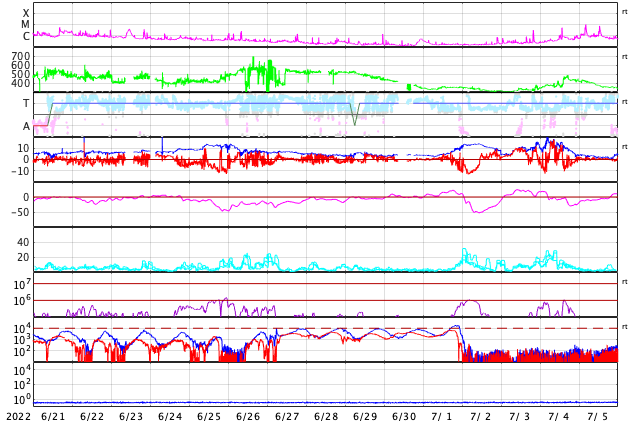Screen dimensions: 634x424
Task: Select the 700 axis tick label
Action: point(21,56)
